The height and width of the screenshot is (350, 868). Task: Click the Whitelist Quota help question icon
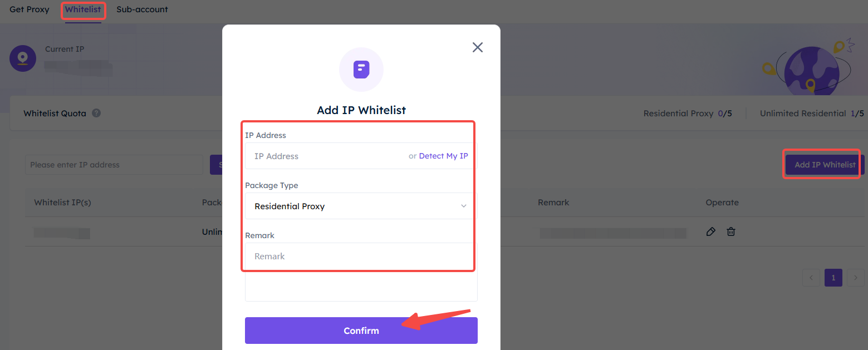tap(96, 113)
